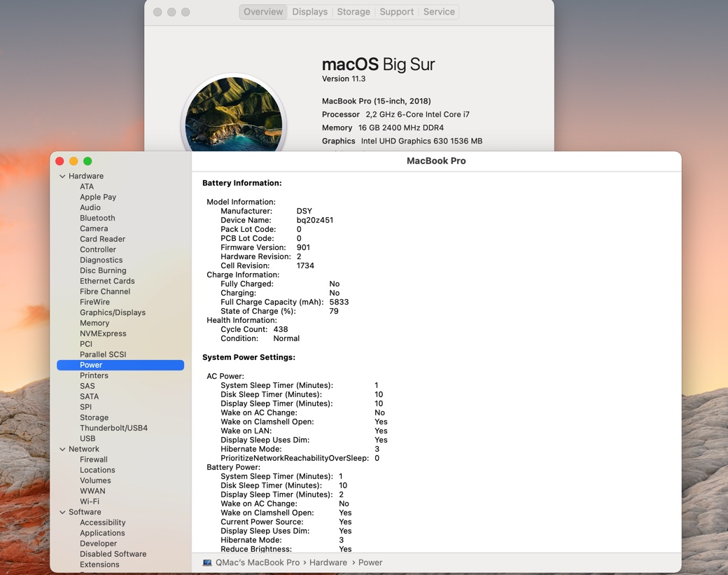Select Thunderbolt/USB4 from the sidebar
Screen dimensions: 728x575
tap(113, 428)
